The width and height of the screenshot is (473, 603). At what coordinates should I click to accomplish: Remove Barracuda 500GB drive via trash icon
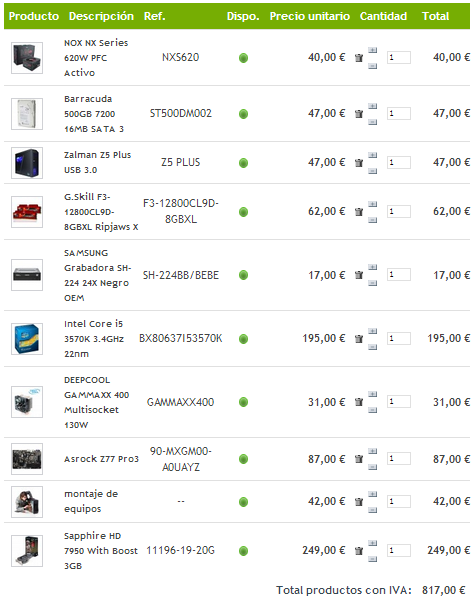(359, 114)
